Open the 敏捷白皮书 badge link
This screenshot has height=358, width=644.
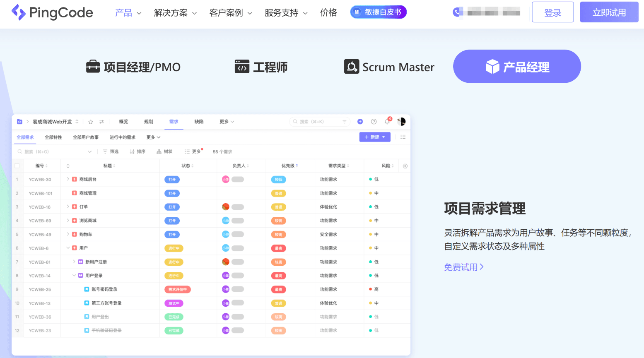(379, 12)
